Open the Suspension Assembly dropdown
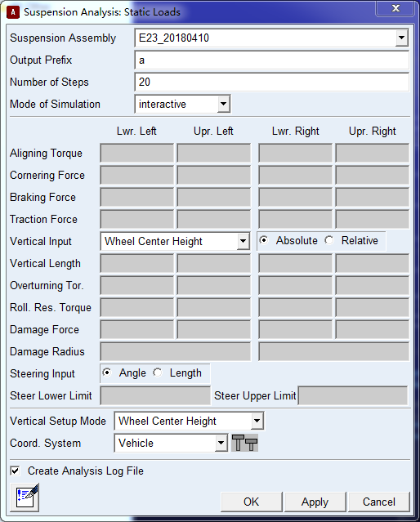The height and width of the screenshot is (522, 420). [402, 38]
